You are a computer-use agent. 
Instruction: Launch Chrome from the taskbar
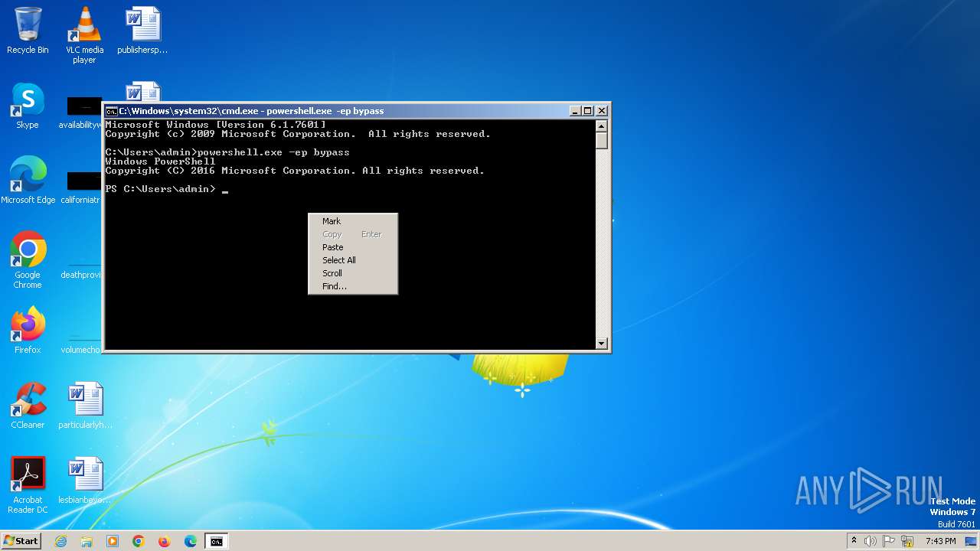(139, 541)
